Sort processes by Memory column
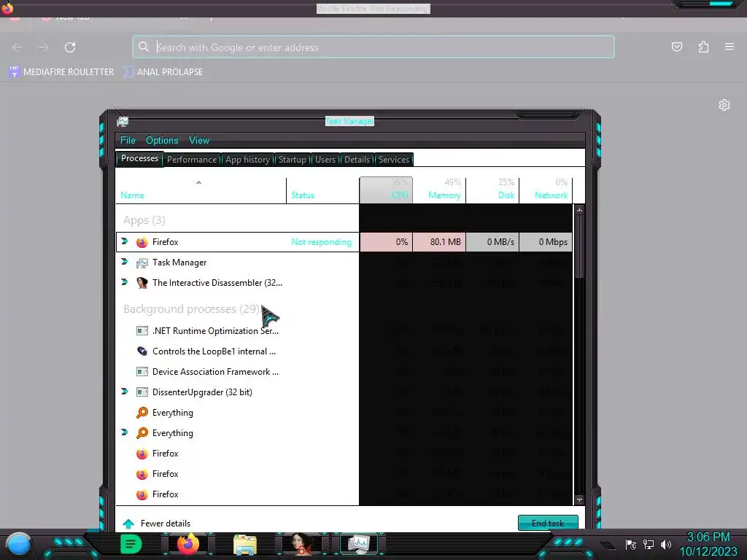Image resolution: width=747 pixels, height=560 pixels. [x=439, y=190]
